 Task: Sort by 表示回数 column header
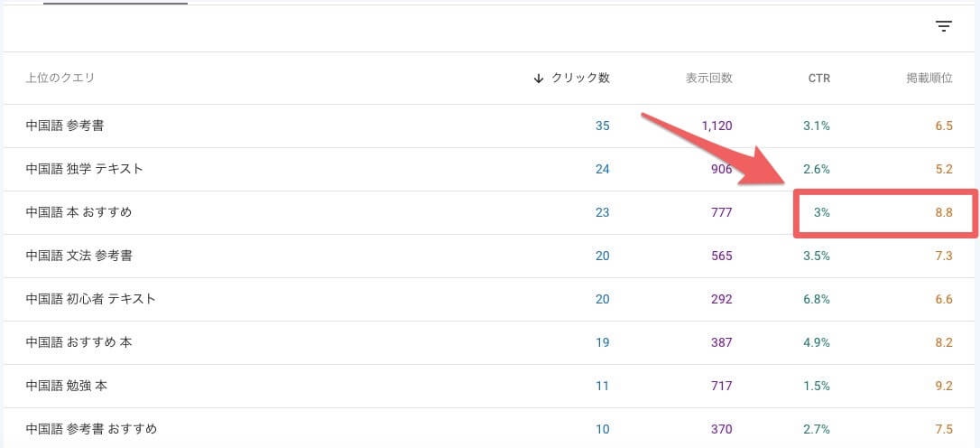point(708,79)
